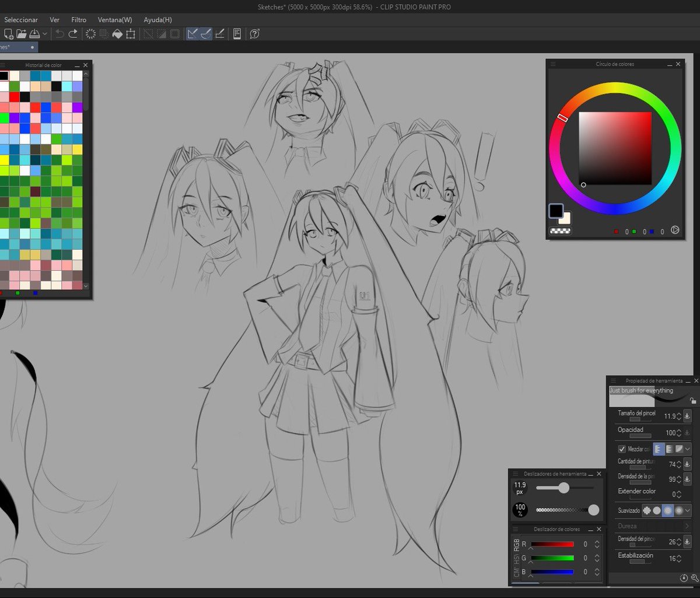
Task: Select the Transform scale/rotate icon
Action: (131, 34)
